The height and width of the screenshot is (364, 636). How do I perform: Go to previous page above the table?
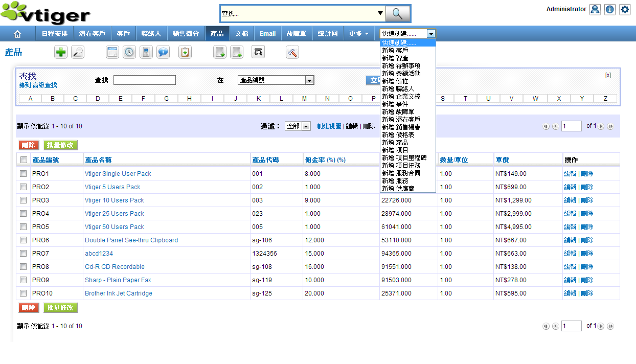pos(555,126)
